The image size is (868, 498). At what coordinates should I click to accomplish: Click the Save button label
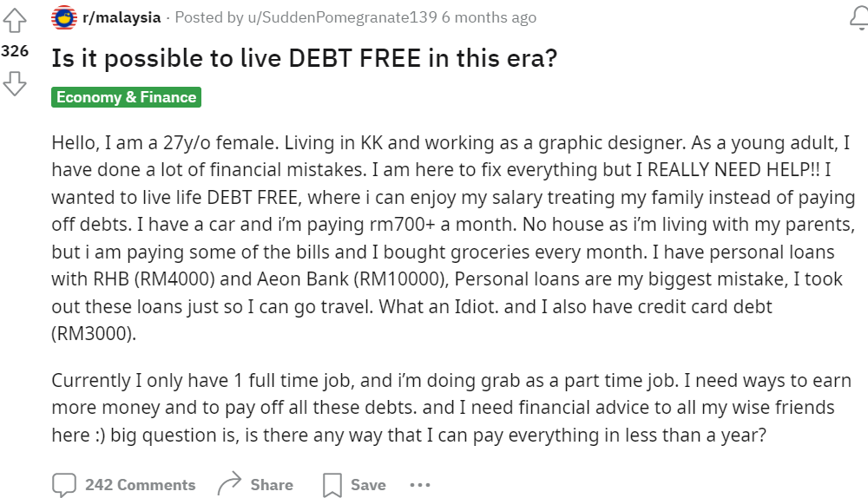(368, 485)
